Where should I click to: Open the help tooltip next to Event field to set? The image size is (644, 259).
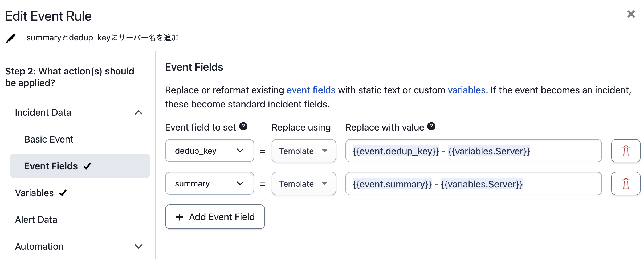tap(243, 126)
